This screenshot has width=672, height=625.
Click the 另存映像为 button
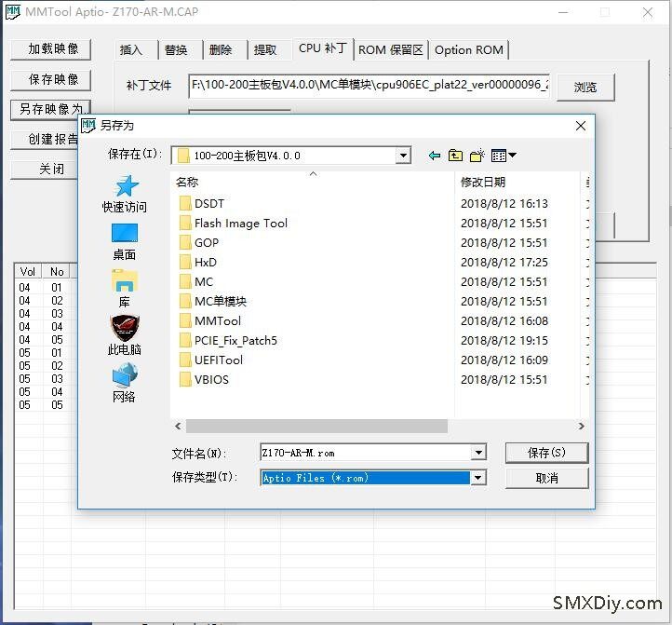50,110
